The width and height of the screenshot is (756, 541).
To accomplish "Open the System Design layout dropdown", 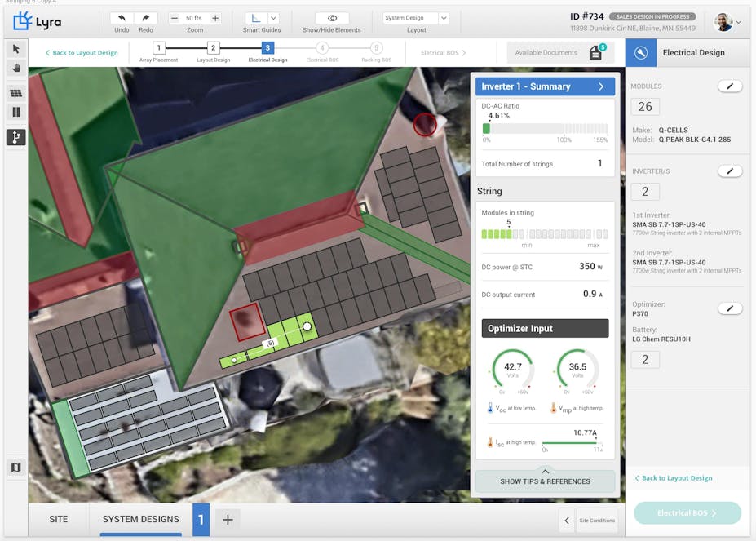I will click(416, 18).
